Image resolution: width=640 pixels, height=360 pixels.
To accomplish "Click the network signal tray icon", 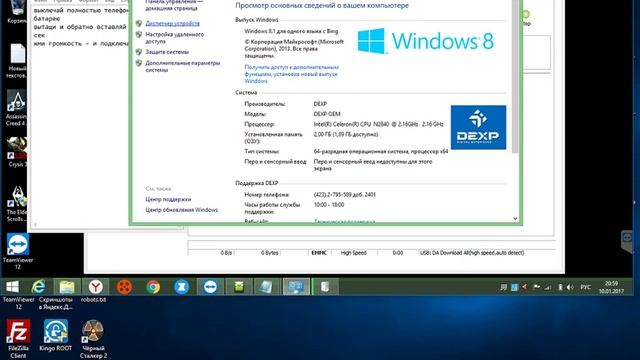I will coord(548,287).
